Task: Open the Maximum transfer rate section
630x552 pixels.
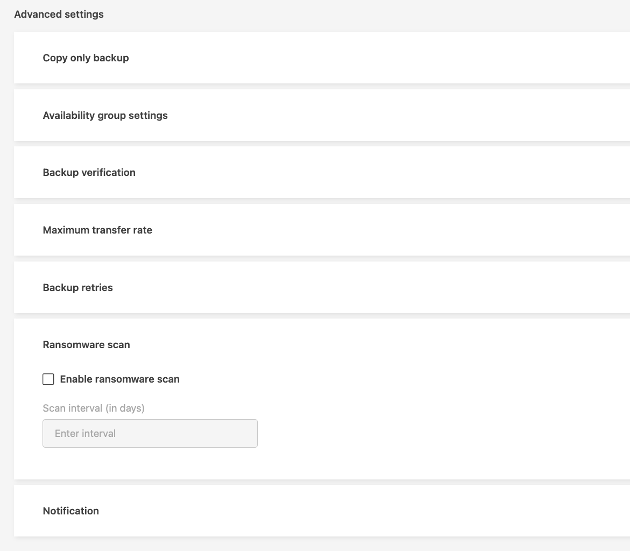Action: tap(320, 230)
